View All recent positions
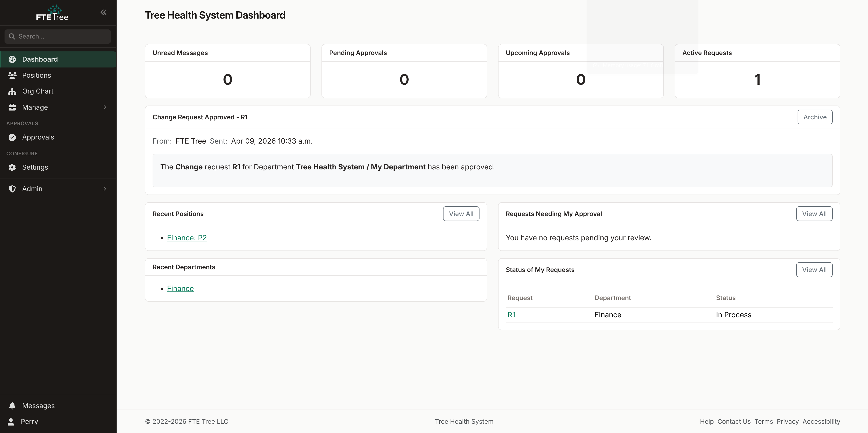 (x=461, y=214)
